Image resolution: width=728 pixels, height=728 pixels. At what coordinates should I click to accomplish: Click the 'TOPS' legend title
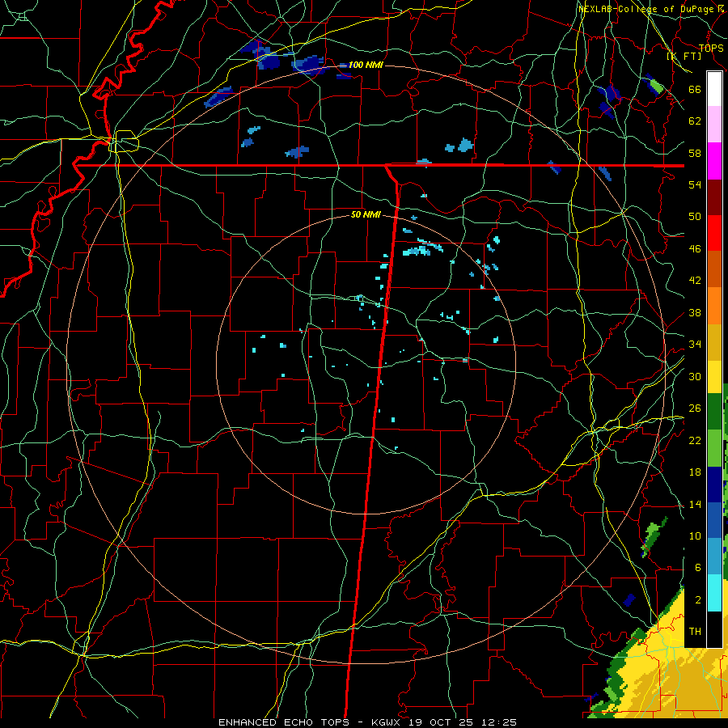(x=711, y=49)
